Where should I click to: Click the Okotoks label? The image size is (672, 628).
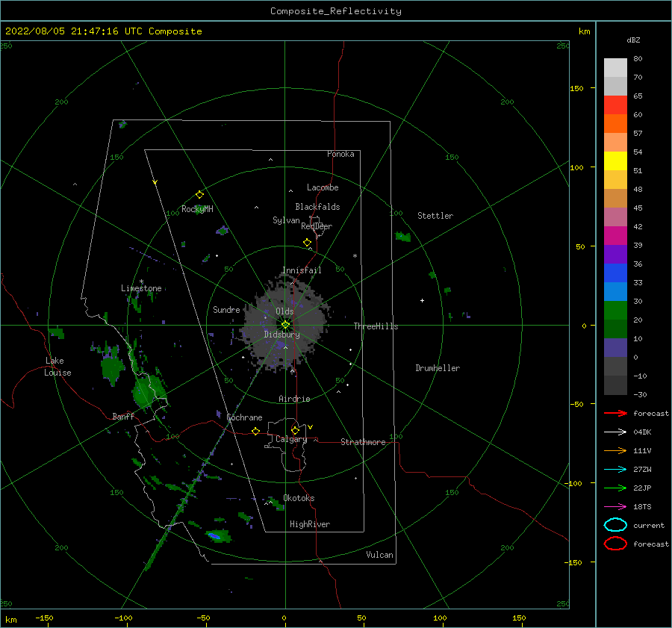pyautogui.click(x=299, y=498)
